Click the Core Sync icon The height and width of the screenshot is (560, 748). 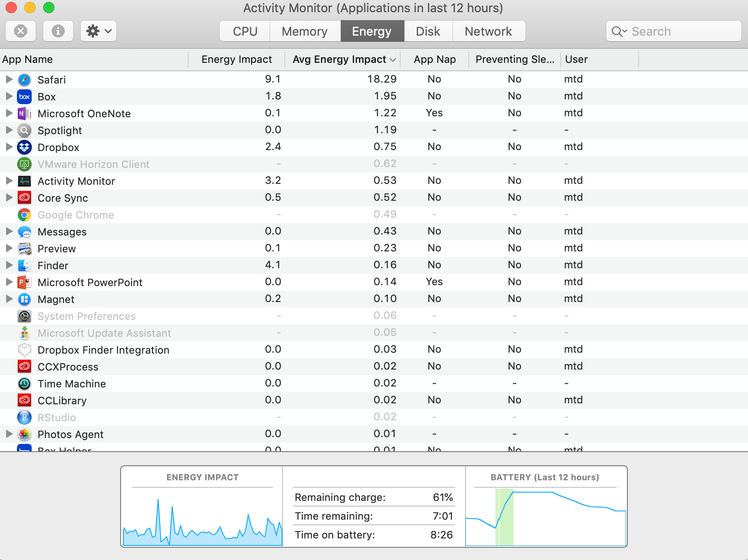24,198
